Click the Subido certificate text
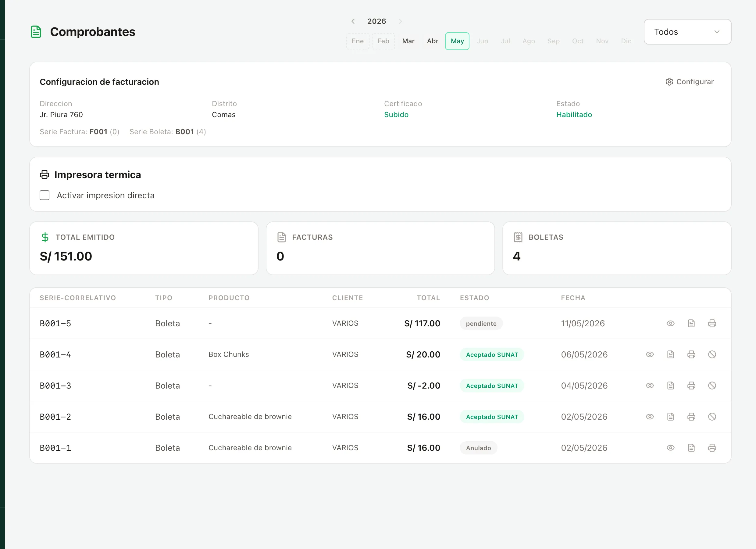Screen dimensions: 756x549 pos(396,114)
